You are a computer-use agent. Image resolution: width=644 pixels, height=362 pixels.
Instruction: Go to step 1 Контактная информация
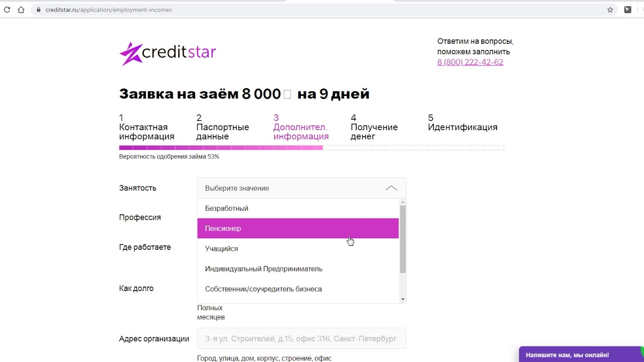(146, 127)
